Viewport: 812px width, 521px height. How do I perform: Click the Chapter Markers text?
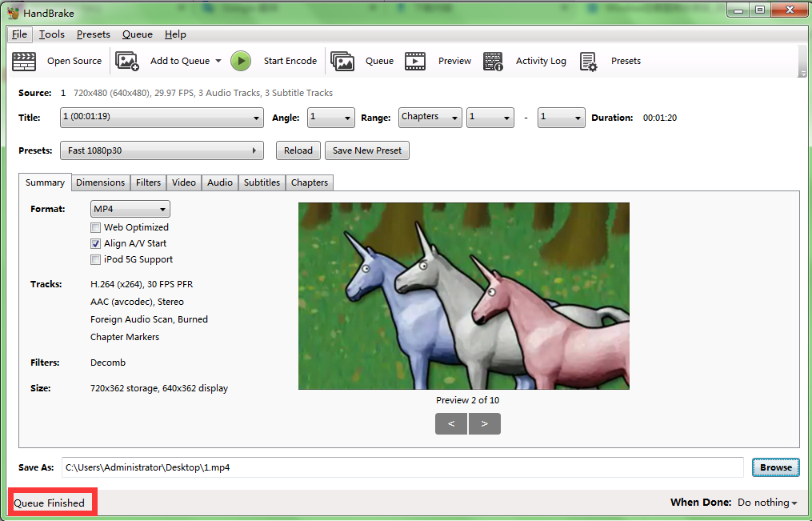pos(125,337)
